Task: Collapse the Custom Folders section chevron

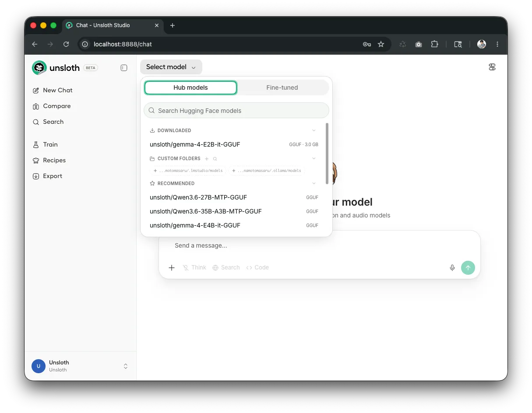Action: pos(314,158)
